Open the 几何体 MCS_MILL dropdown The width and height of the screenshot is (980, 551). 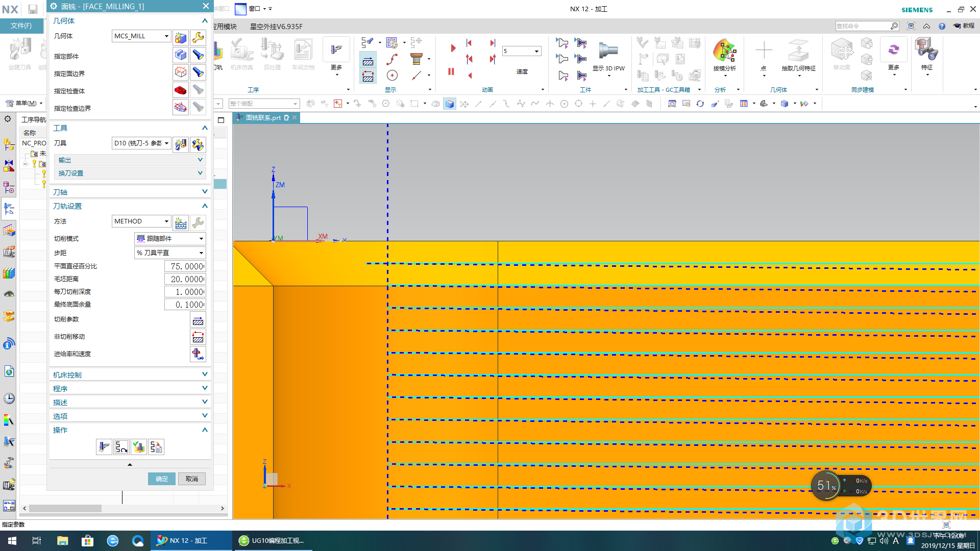pyautogui.click(x=141, y=36)
